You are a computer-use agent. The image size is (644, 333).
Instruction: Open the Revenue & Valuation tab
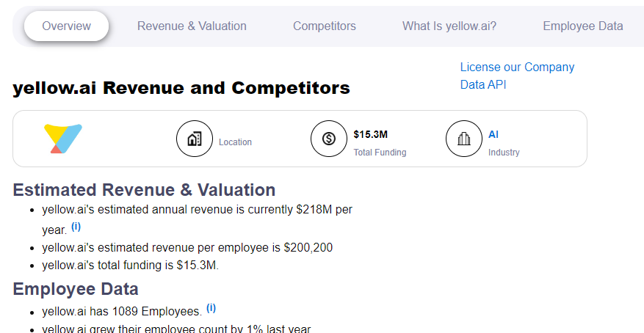point(192,26)
